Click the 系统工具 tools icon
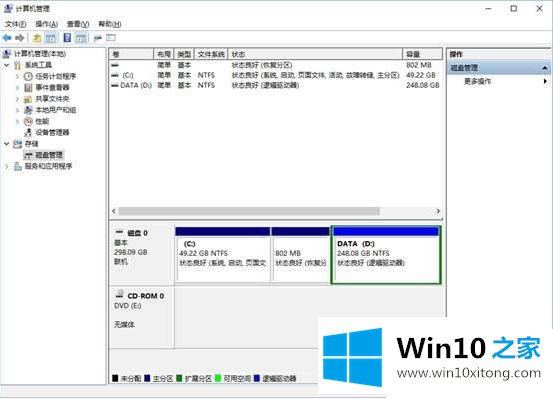The height and width of the screenshot is (399, 553). point(17,65)
